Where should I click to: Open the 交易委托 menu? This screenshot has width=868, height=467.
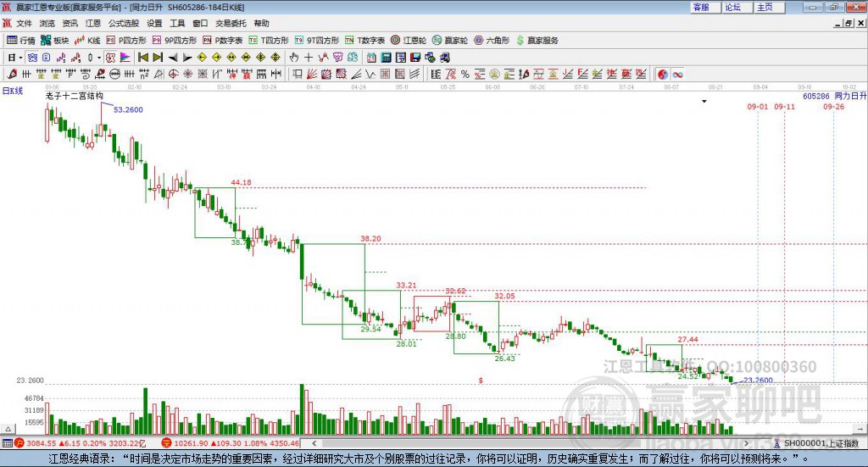231,23
